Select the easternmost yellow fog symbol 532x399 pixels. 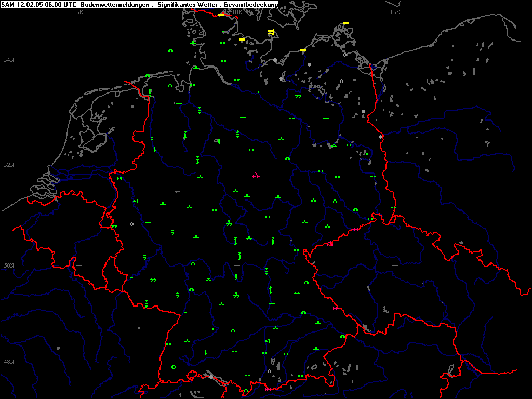coord(345,23)
